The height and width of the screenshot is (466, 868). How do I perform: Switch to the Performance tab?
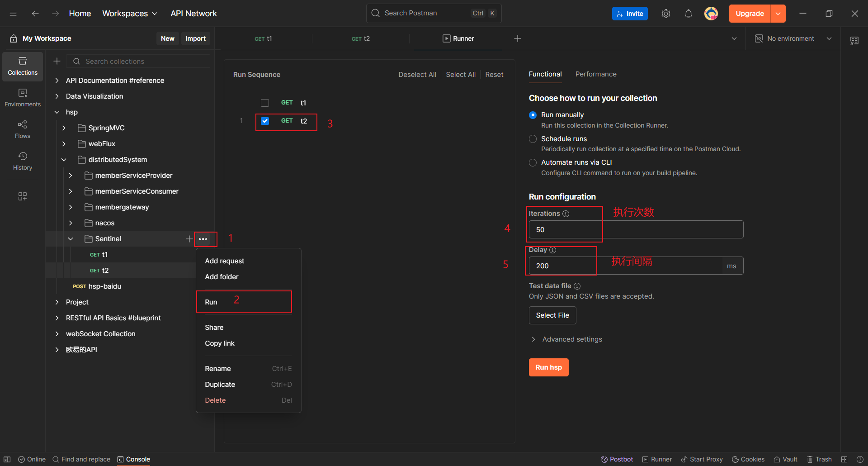[595, 74]
